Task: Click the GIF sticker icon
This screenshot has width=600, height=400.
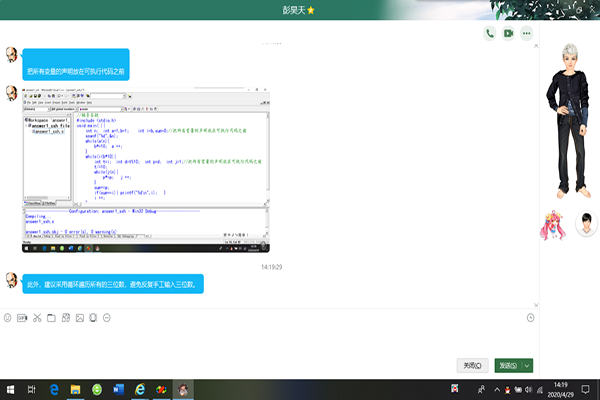Action: (x=22, y=318)
